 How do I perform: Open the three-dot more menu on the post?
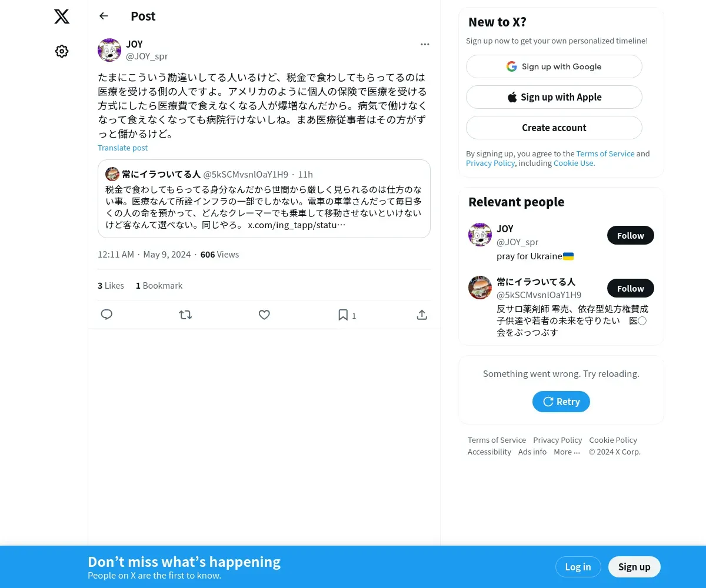425,44
